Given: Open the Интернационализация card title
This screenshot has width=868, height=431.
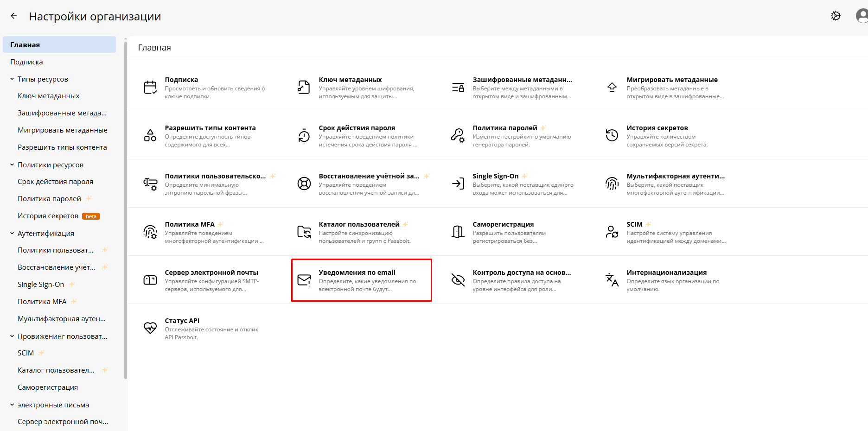Looking at the screenshot, I should pos(667,273).
